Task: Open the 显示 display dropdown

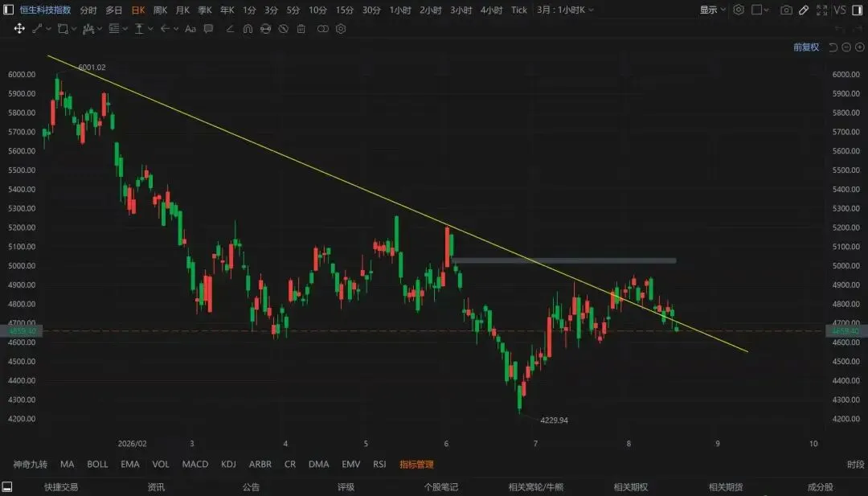Action: (712, 10)
